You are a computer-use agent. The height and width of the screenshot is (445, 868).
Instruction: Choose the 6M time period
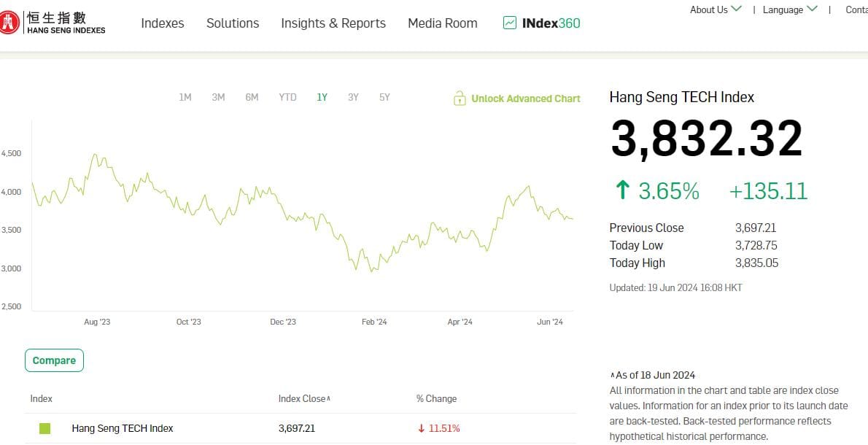252,98
